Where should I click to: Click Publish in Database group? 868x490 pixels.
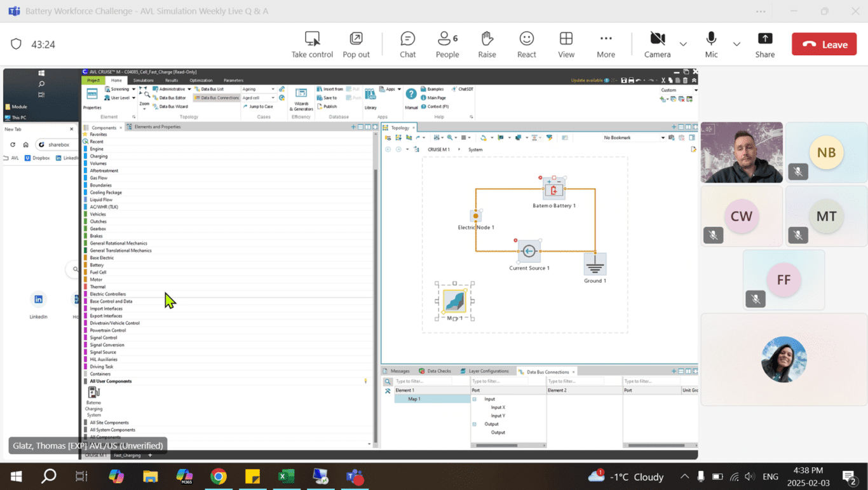(x=327, y=107)
